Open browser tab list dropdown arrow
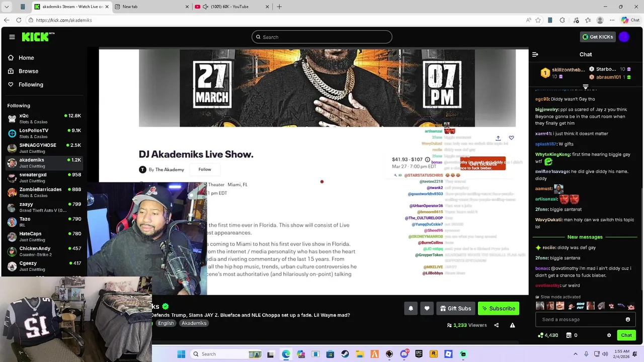Viewport: 644px width, 362px height. pyautogui.click(x=7, y=7)
